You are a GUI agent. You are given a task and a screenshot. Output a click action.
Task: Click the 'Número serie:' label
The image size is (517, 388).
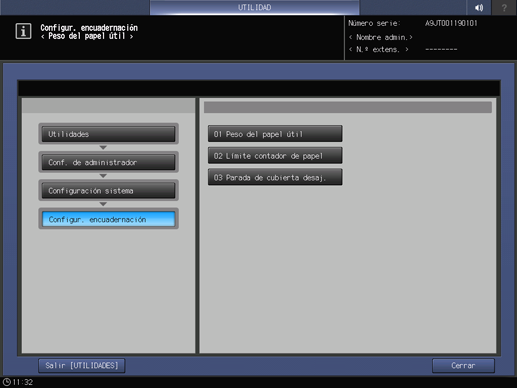point(374,23)
